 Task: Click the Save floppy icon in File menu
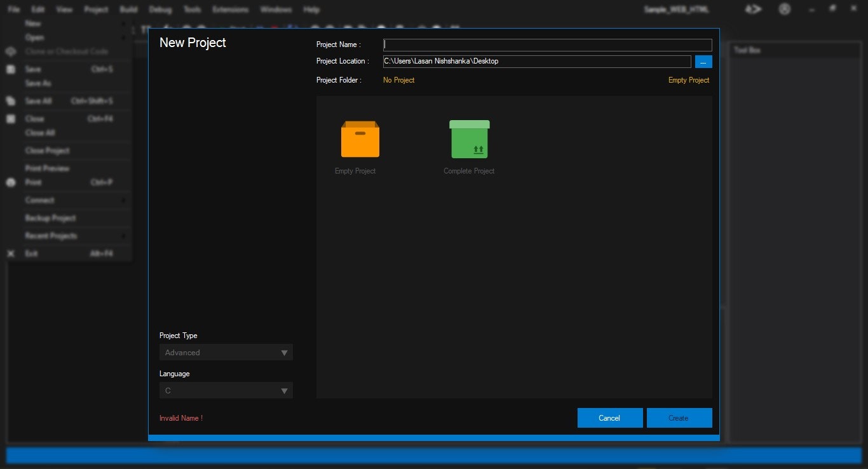(11, 69)
